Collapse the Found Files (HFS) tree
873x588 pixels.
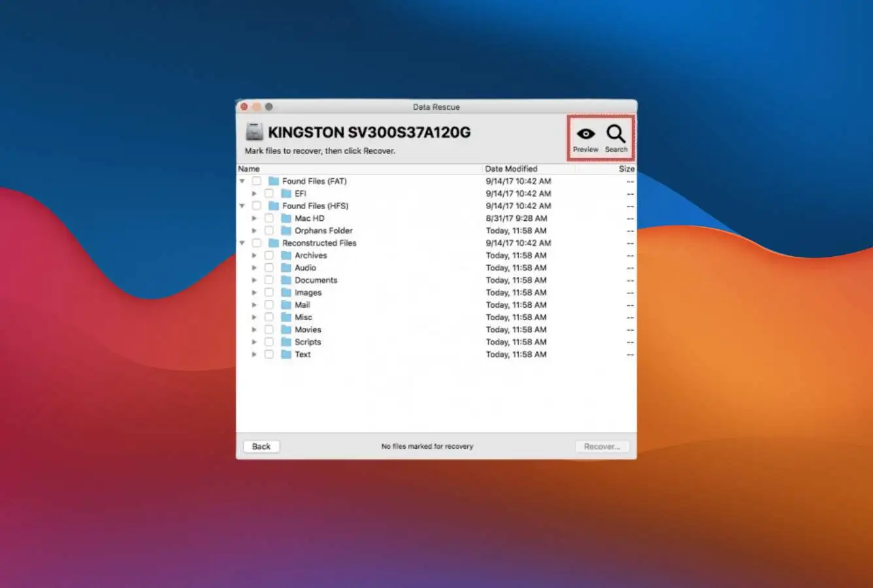click(242, 206)
